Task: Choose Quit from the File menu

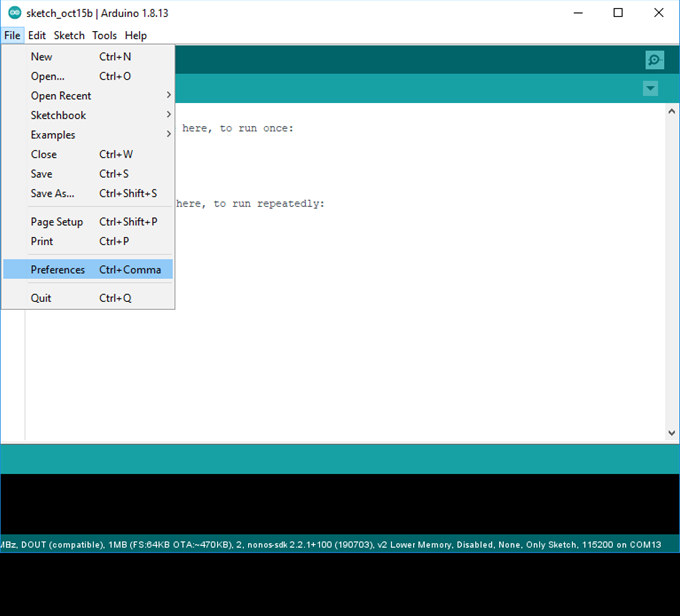Action: 88,298
